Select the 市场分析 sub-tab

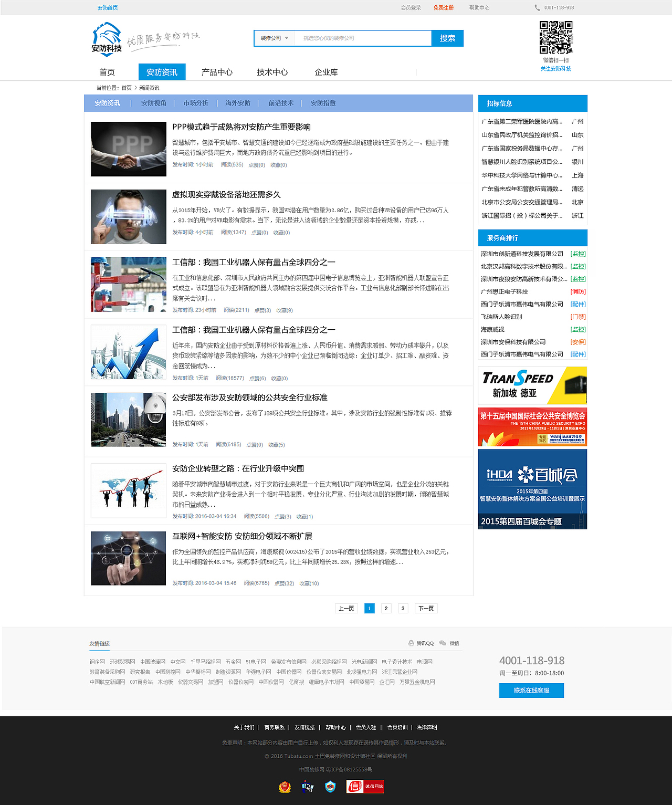[195, 103]
